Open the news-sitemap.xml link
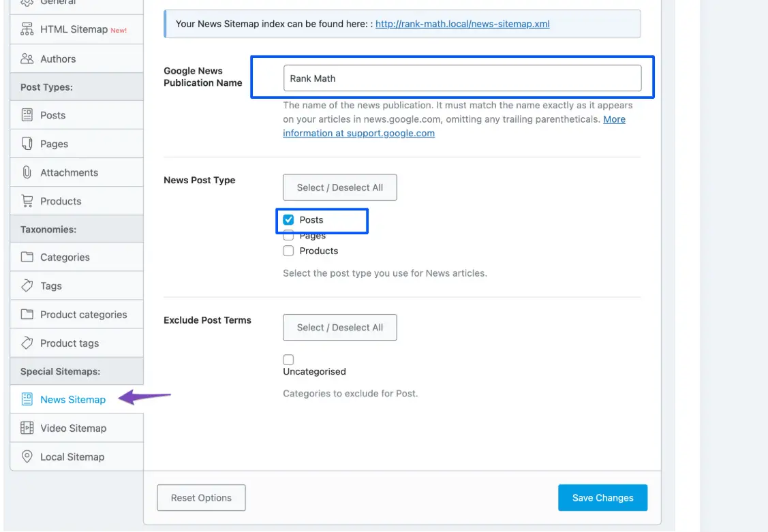This screenshot has height=532, width=768. click(x=462, y=23)
